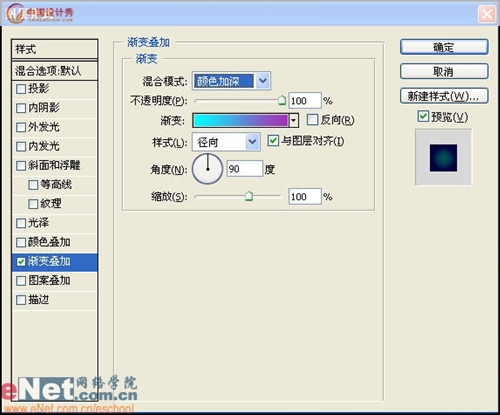Screen dimensions: 500x415
Task: Check the 等高线 option
Action: pyautogui.click(x=33, y=185)
